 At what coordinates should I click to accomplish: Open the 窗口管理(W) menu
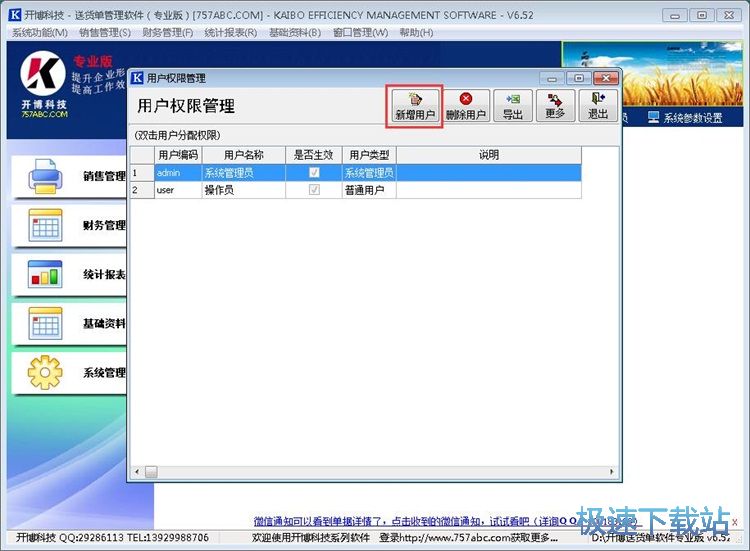(x=360, y=33)
